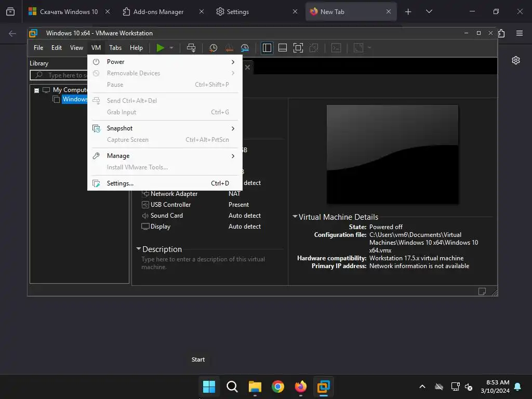Collapse the Description section

pos(138,249)
